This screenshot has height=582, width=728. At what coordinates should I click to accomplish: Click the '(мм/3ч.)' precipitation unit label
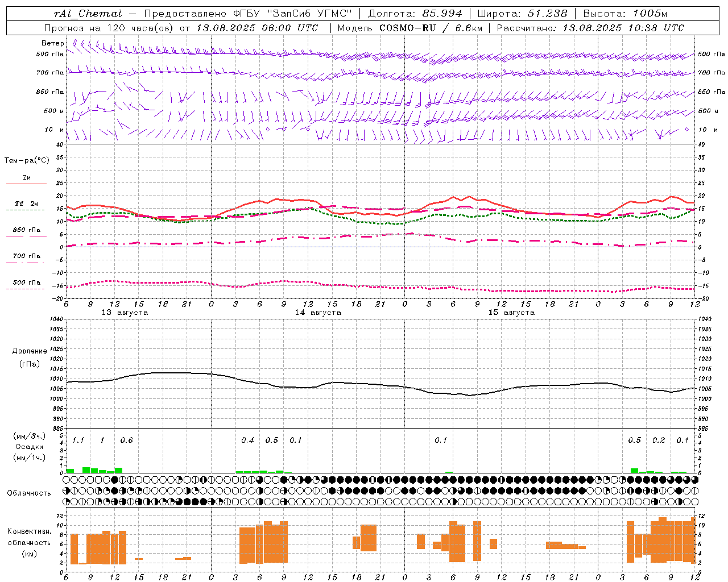tap(30, 436)
